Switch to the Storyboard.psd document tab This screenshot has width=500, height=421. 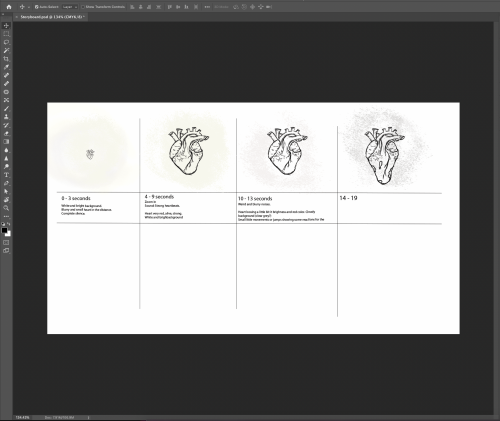point(51,17)
